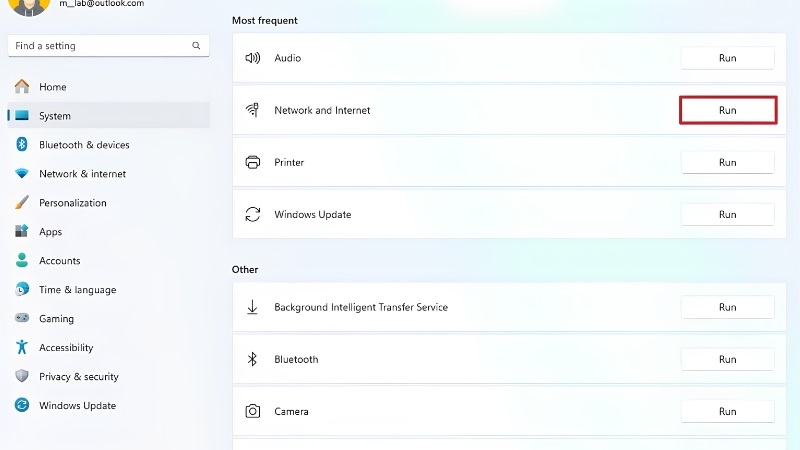Image resolution: width=800 pixels, height=450 pixels.
Task: Click the Apps icon in sidebar
Action: [21, 231]
